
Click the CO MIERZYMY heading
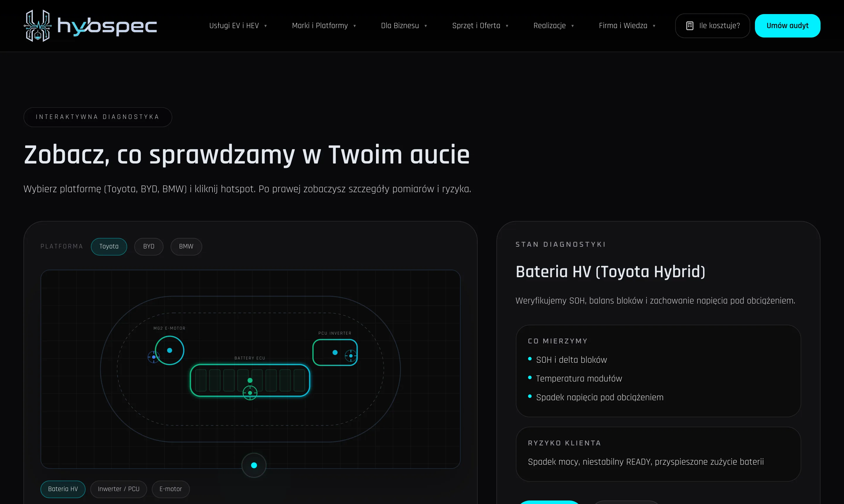coord(558,341)
